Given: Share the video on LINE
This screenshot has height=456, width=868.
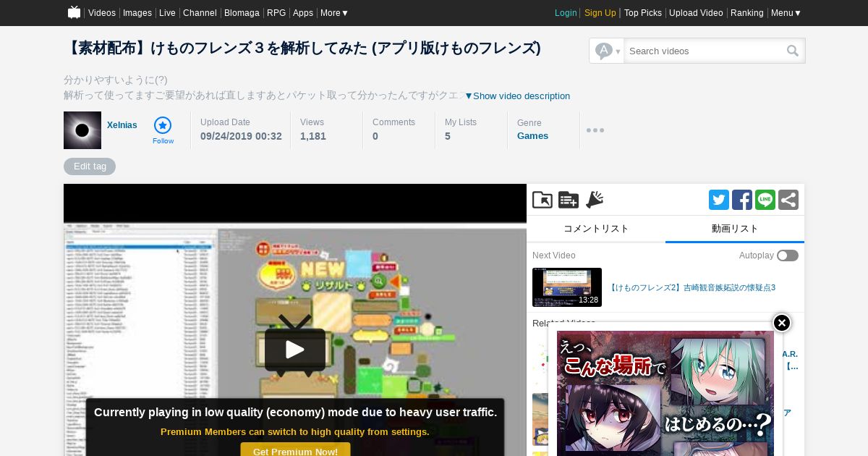Looking at the screenshot, I should pyautogui.click(x=765, y=200).
